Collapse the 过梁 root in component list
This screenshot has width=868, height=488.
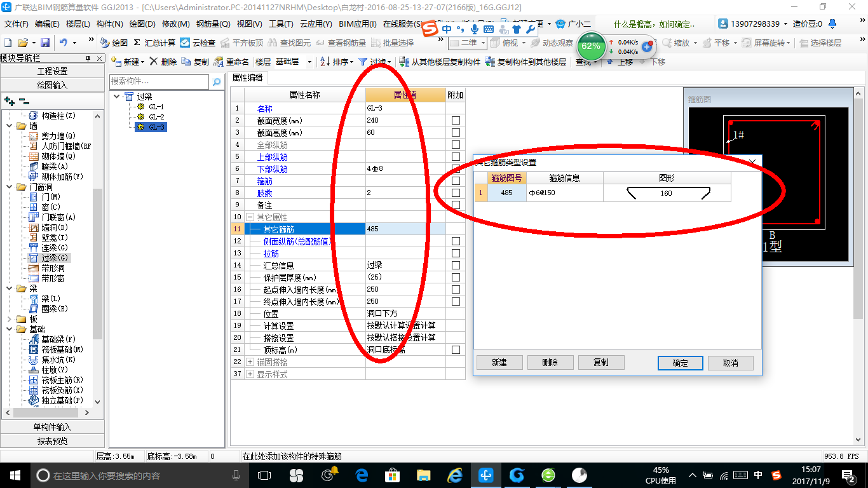point(117,97)
